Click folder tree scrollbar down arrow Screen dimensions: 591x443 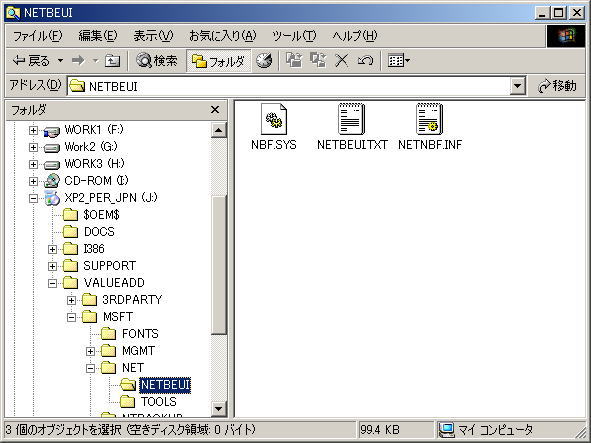[219, 408]
